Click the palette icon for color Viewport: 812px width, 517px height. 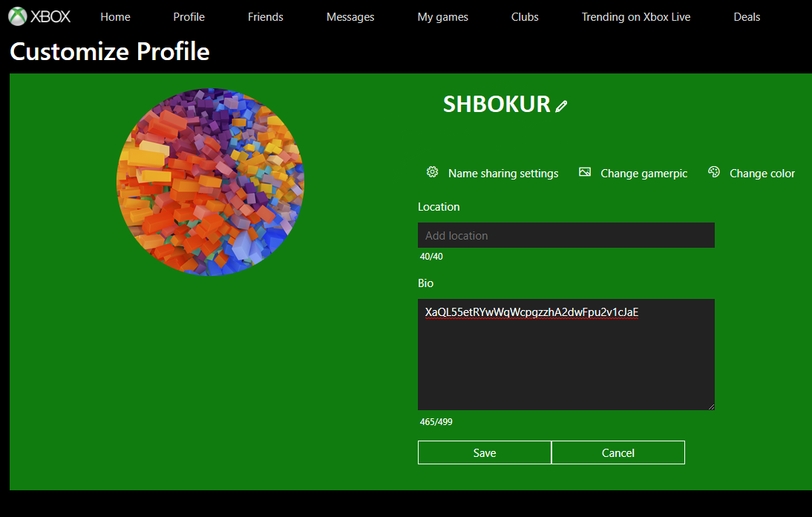713,172
